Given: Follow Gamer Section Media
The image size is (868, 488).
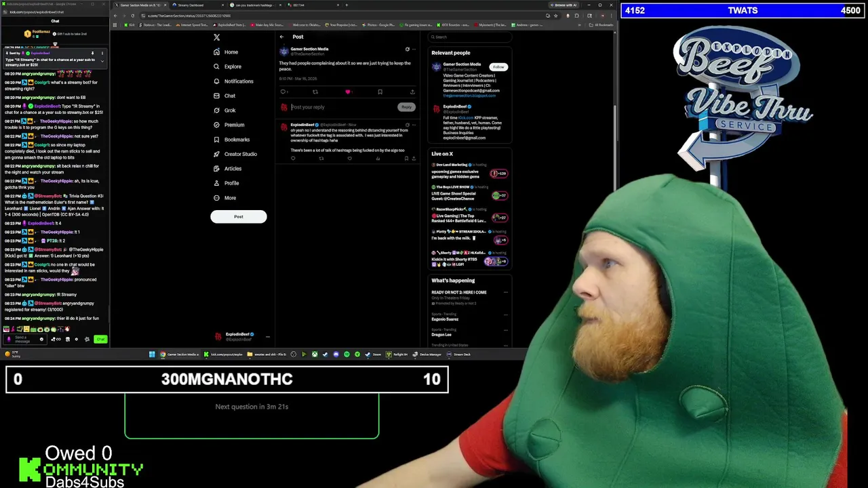Looking at the screenshot, I should click(498, 67).
